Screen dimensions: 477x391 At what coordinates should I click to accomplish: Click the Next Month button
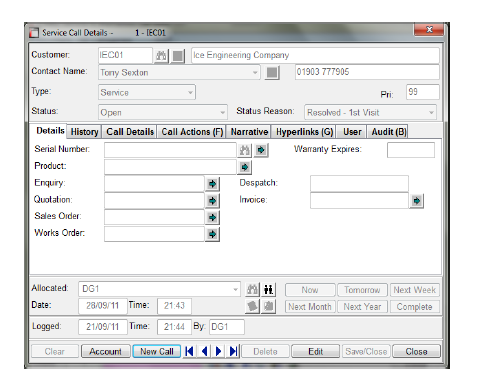pyautogui.click(x=310, y=307)
